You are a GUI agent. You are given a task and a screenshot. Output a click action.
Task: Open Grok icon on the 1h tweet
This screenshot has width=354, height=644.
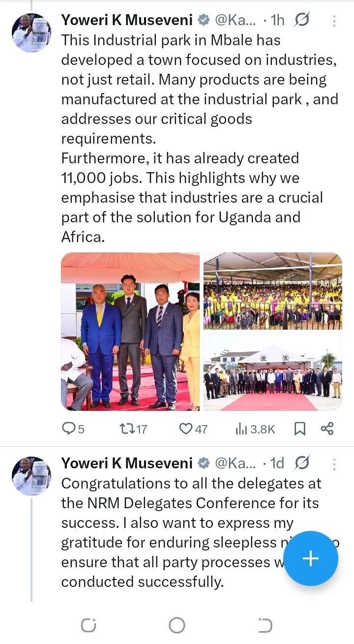[x=301, y=20]
